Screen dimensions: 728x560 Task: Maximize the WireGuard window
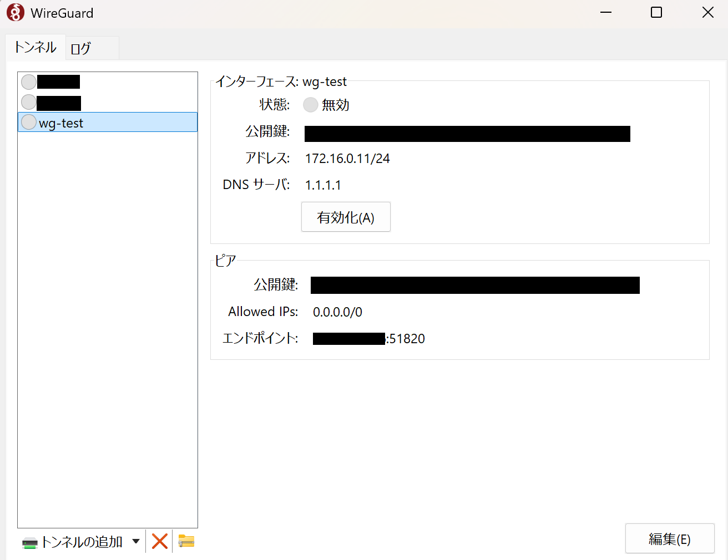656,12
